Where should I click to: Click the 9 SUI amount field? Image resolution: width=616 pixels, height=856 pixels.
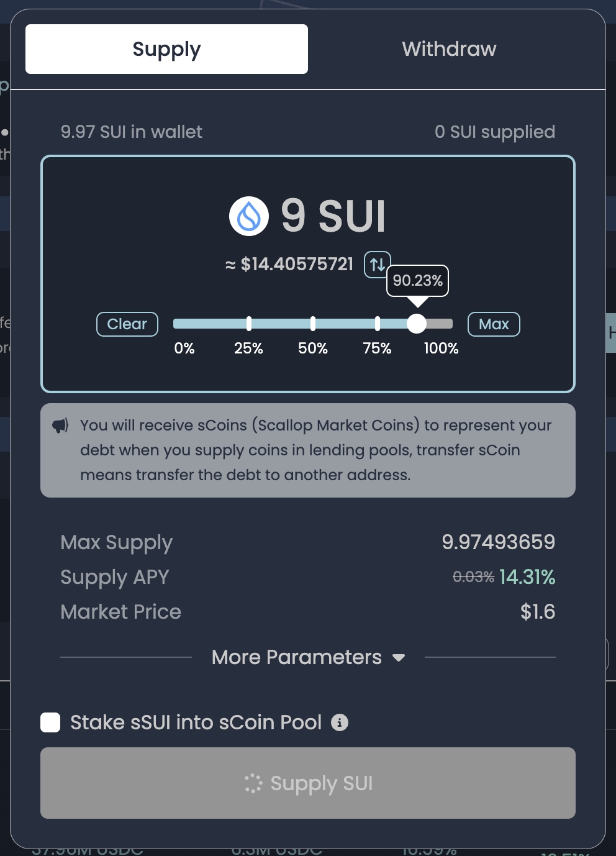333,216
